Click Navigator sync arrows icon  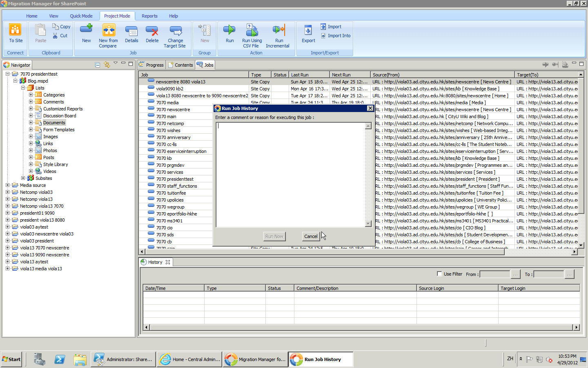coord(107,65)
